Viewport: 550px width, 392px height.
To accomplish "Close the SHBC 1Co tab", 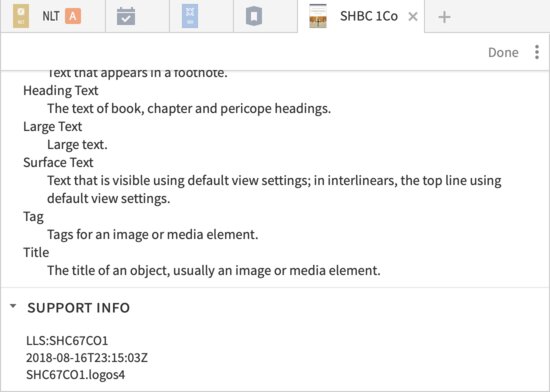I will tap(413, 16).
